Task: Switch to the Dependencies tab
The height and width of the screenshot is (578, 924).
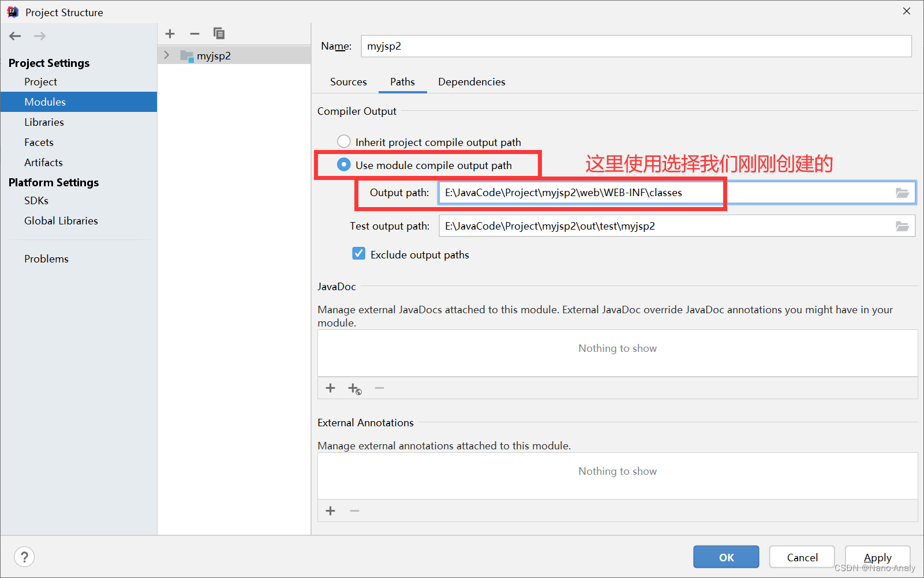Action: coord(472,82)
